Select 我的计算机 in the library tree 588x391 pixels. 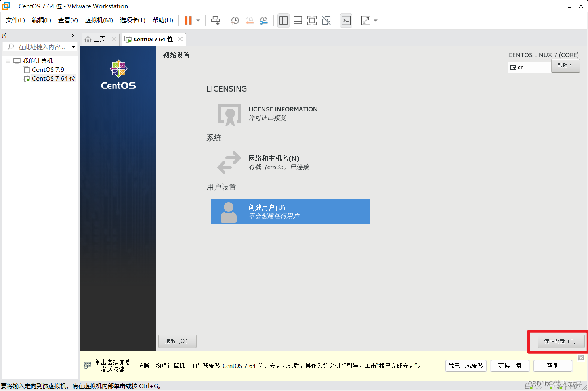38,61
